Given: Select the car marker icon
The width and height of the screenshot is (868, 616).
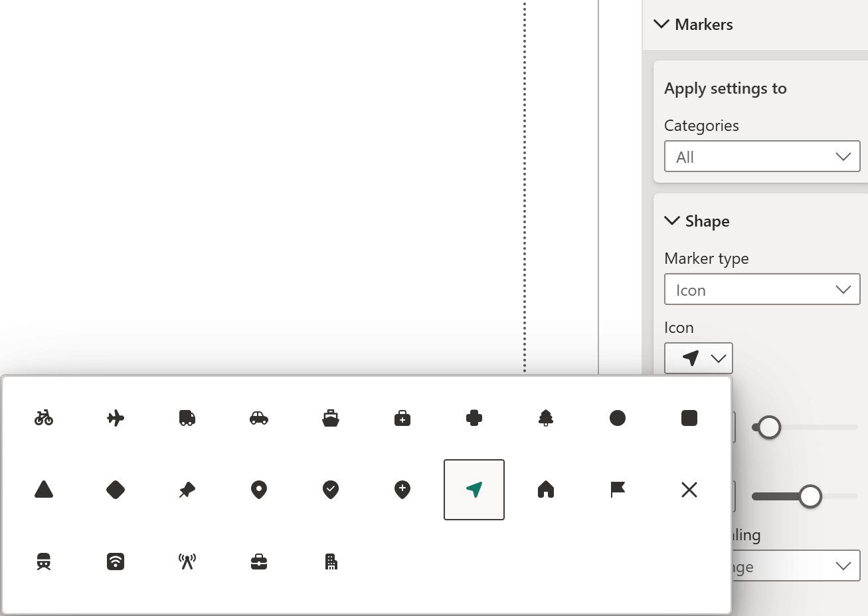Looking at the screenshot, I should [259, 418].
